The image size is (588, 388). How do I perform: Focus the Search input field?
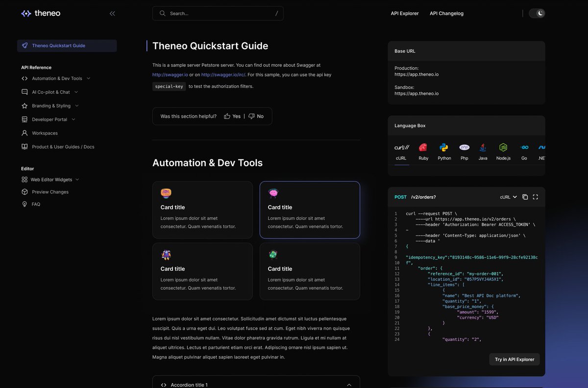[x=218, y=13]
